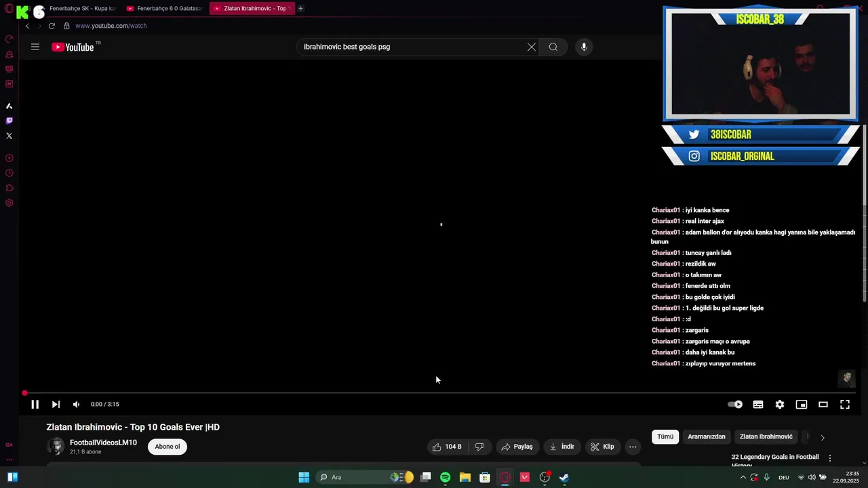Screen dimensions: 868x488
Task: Open the Opera menu logo
Action: click(x=9, y=9)
